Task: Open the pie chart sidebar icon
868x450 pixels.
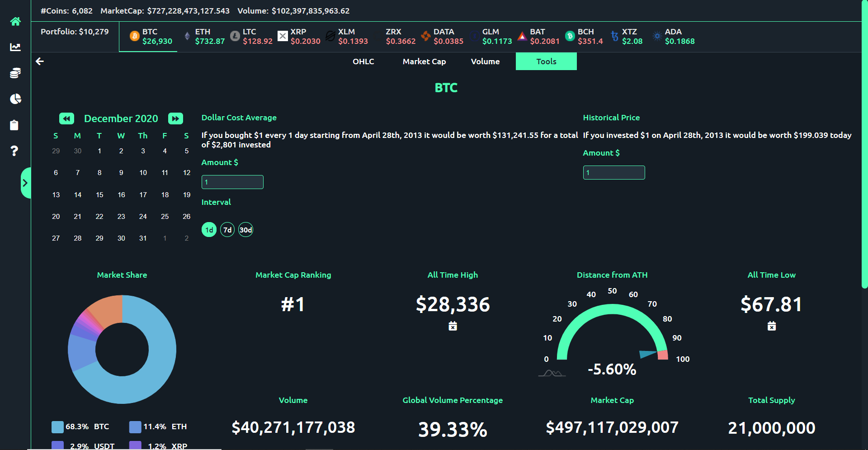Action: coord(15,99)
